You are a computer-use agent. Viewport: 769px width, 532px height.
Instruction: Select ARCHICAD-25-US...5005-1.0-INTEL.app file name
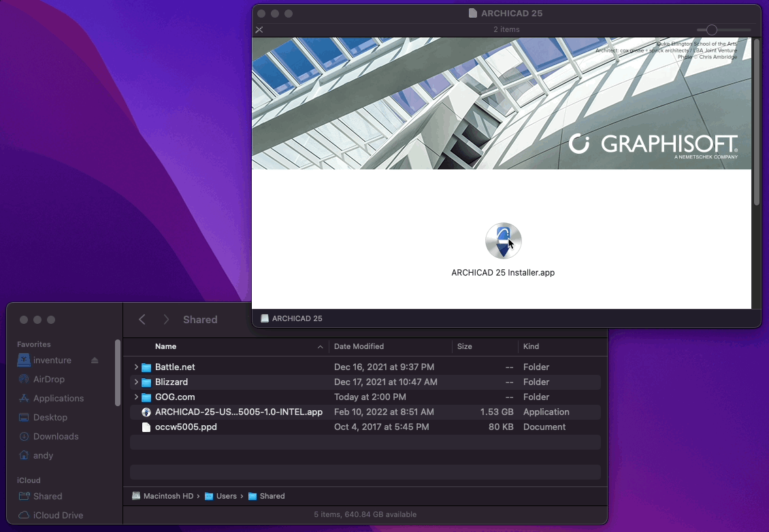coord(239,412)
